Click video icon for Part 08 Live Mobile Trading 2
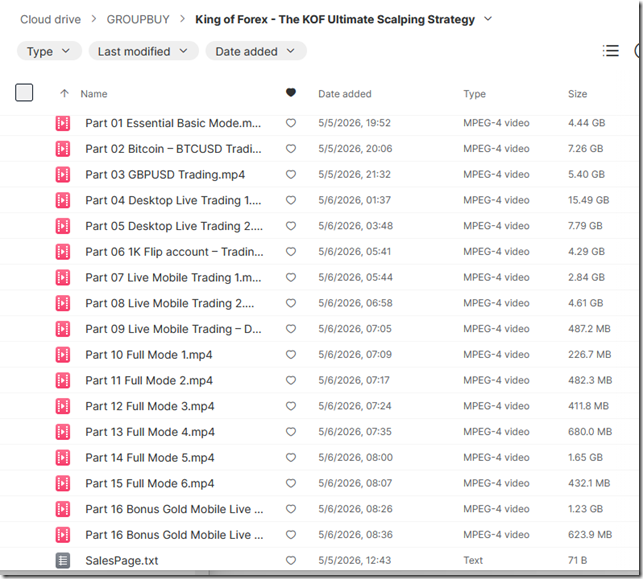 (63, 303)
